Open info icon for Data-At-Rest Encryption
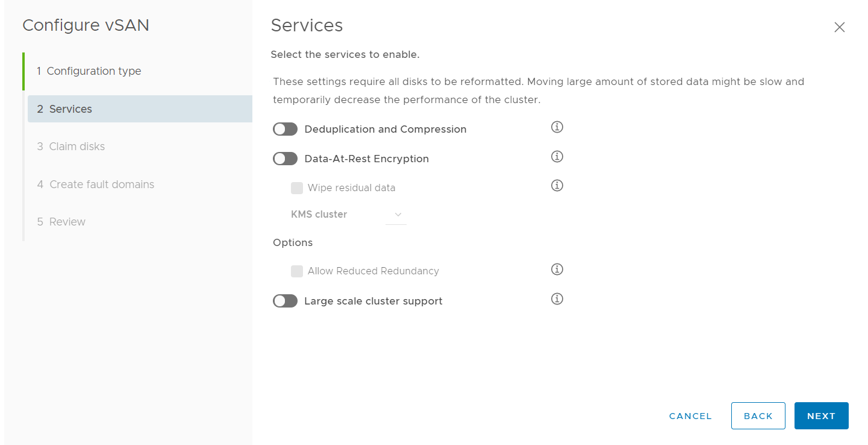Screen dimensions: 868x445 point(557,157)
